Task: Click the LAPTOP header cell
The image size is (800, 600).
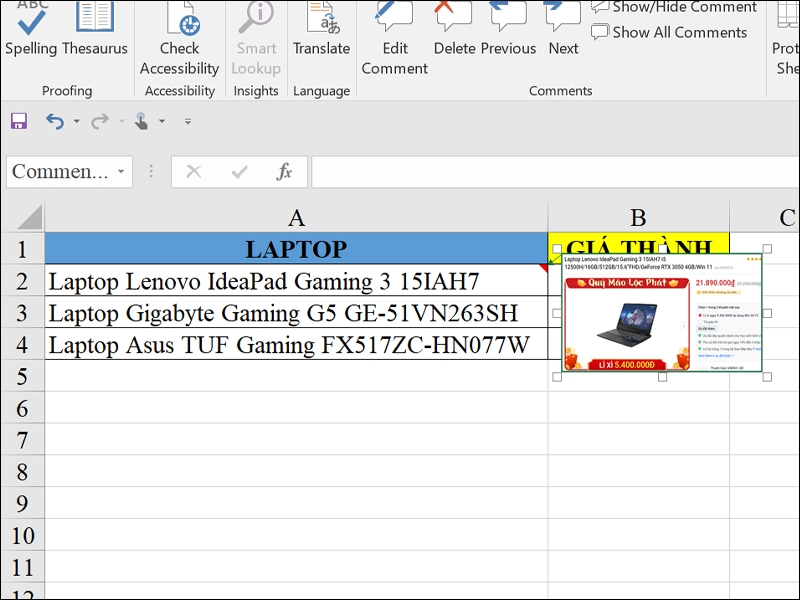Action: pyautogui.click(x=296, y=249)
